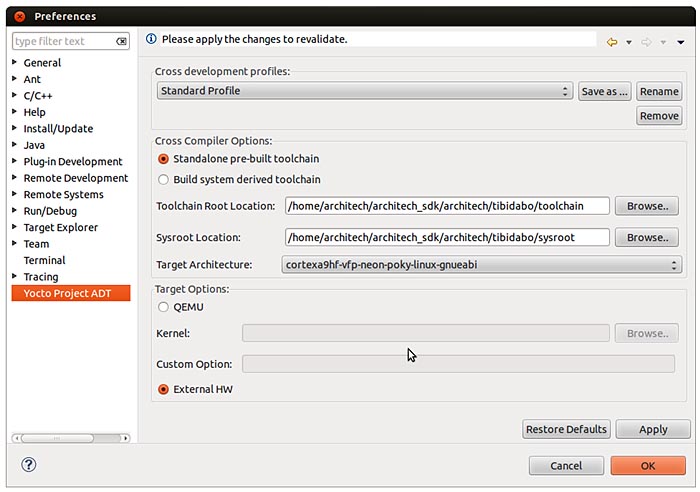The image size is (700, 492).
Task: Open the Run/Debug preferences page
Action: [x=50, y=211]
